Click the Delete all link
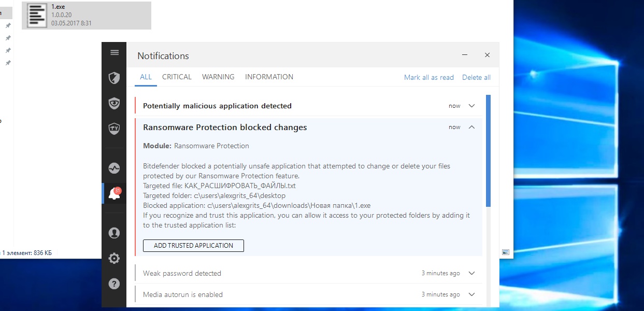 coord(476,77)
